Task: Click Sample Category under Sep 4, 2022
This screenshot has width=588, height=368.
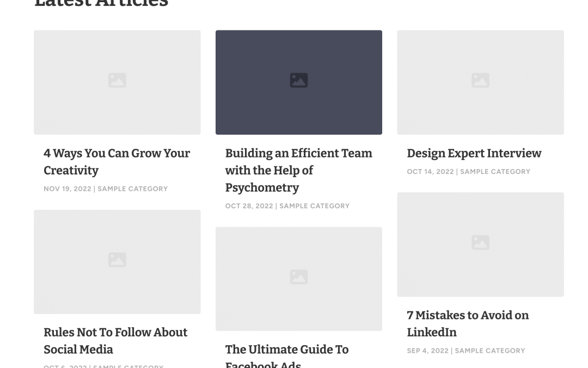Action: [x=490, y=351]
